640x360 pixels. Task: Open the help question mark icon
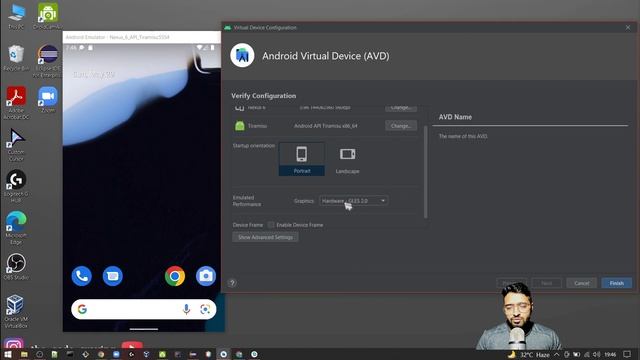pos(232,283)
